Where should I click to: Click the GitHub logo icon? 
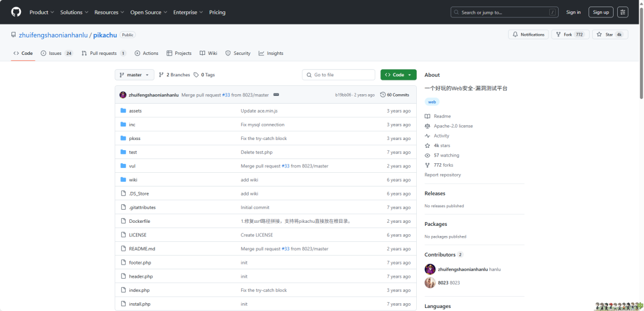[x=16, y=12]
